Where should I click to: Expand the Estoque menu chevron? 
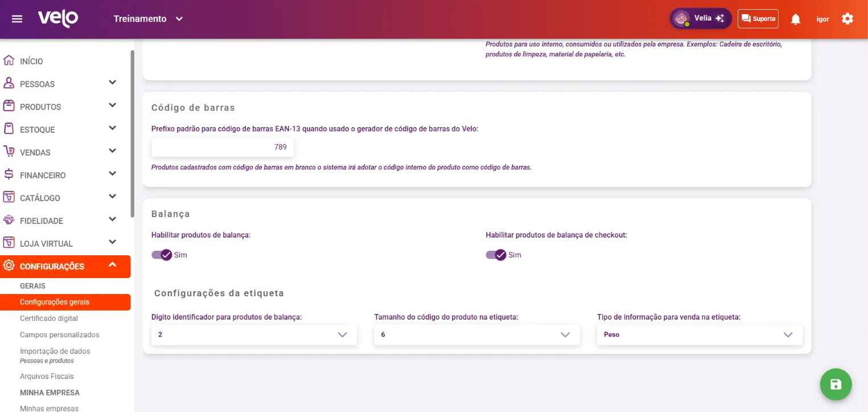[113, 128]
